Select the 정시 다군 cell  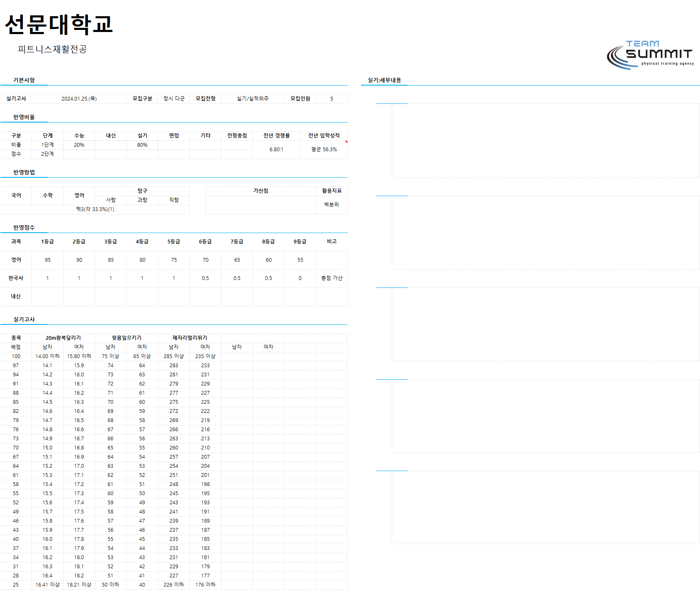174,99
